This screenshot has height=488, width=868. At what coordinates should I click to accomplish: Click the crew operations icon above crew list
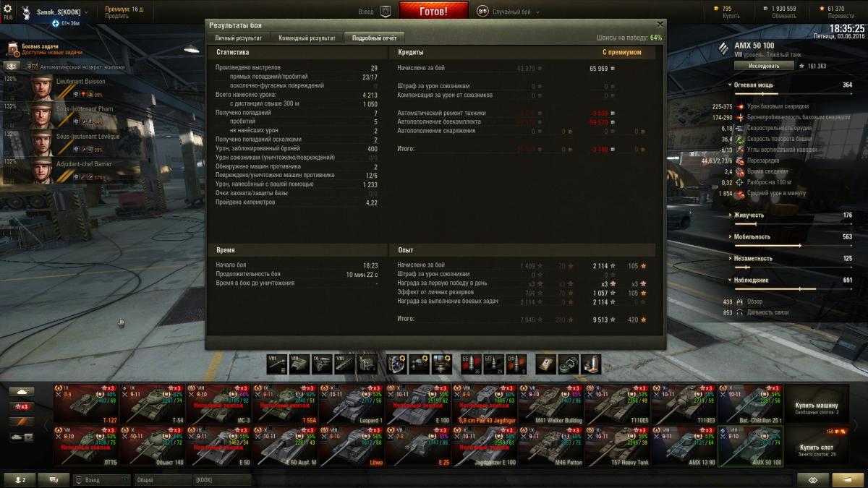click(12, 66)
